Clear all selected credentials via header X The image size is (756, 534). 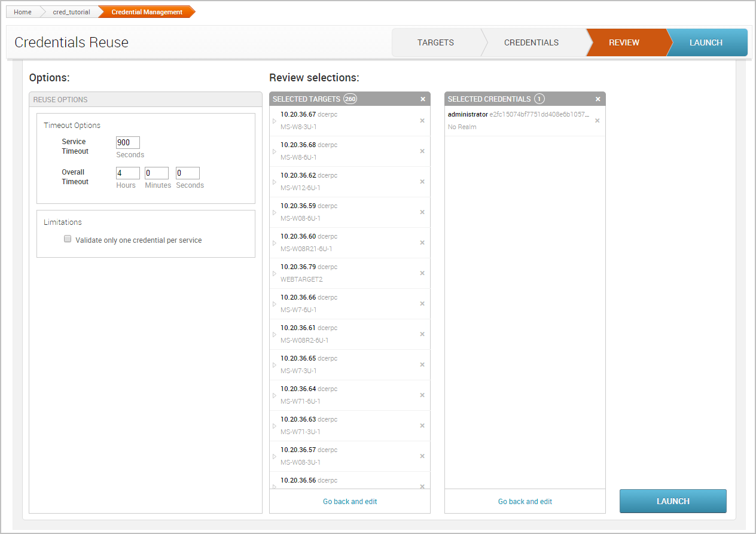tap(598, 99)
